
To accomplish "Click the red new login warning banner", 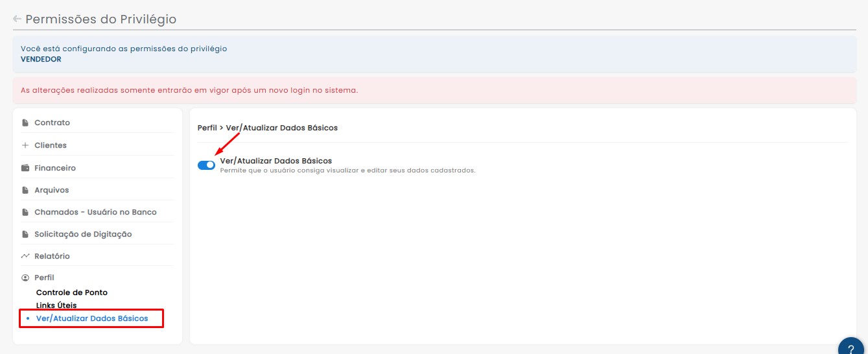I will point(434,90).
